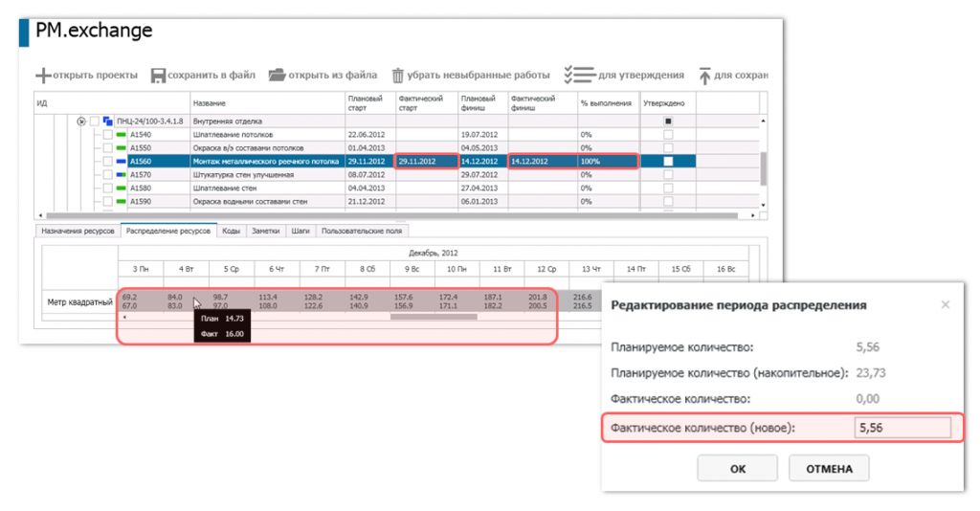Click the table's horizontal scrollbar thumb
Screen dimensions: 980x511
coord(391,215)
